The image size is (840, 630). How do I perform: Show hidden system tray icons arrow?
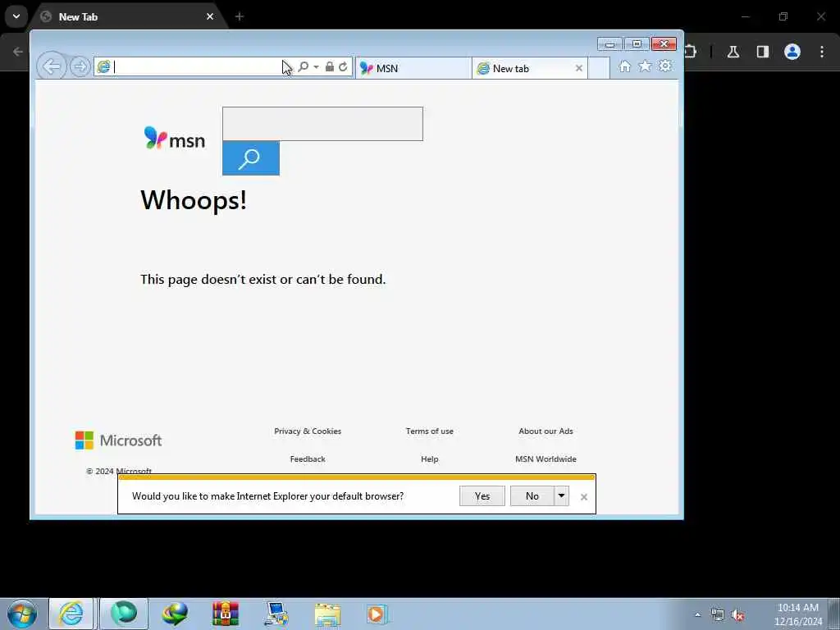coord(697,614)
